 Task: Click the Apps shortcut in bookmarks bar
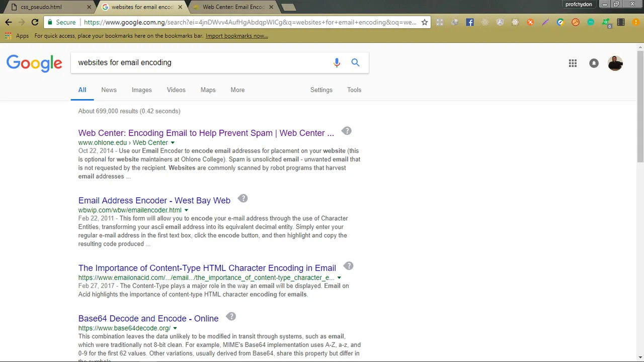tap(17, 36)
